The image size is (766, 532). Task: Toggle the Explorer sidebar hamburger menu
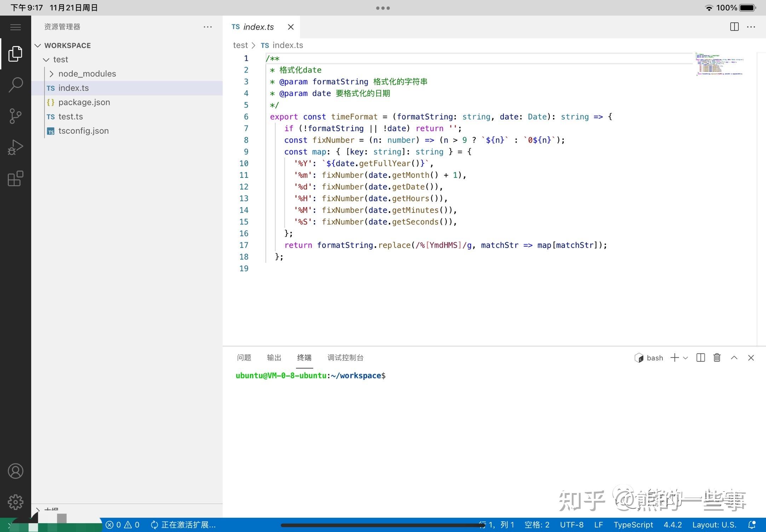[16, 27]
